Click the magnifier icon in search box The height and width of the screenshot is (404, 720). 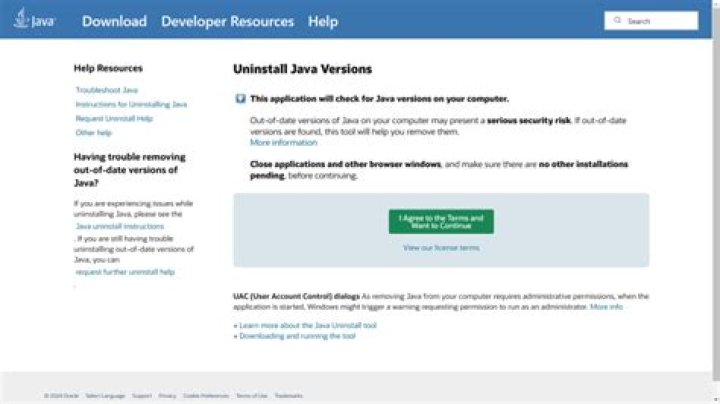click(x=617, y=20)
